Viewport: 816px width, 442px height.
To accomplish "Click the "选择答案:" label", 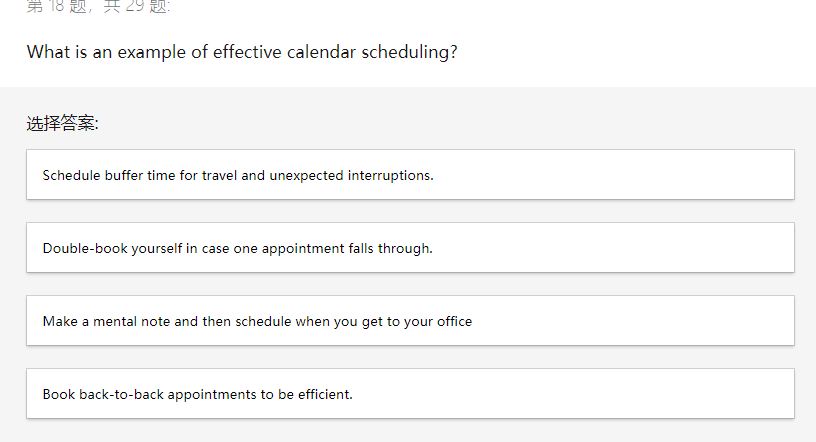I will point(63,123).
